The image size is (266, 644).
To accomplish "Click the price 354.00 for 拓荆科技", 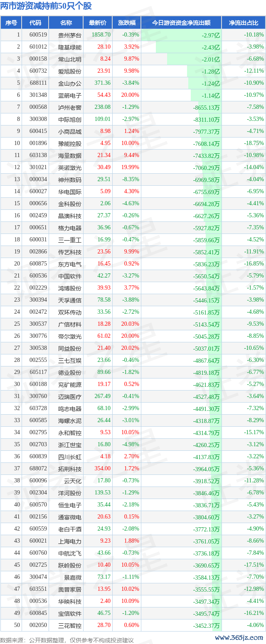I will click(x=103, y=469).
